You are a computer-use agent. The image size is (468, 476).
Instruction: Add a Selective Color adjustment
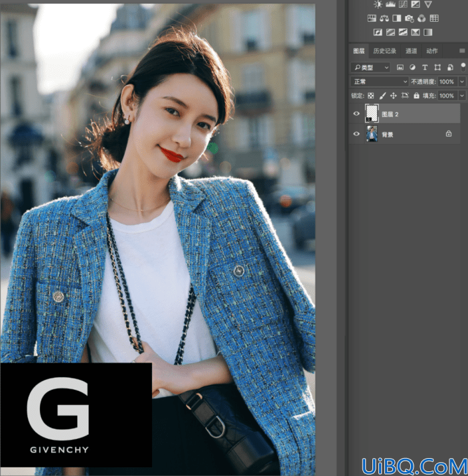(x=416, y=32)
